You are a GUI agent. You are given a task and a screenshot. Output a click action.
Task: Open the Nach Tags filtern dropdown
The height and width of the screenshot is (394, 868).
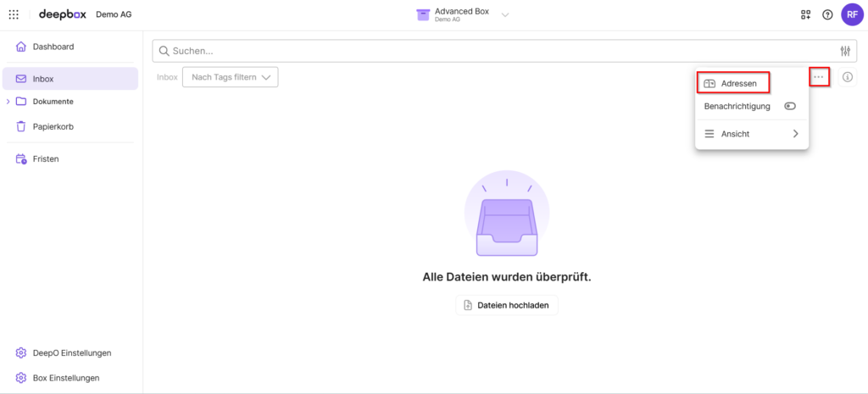pos(231,77)
